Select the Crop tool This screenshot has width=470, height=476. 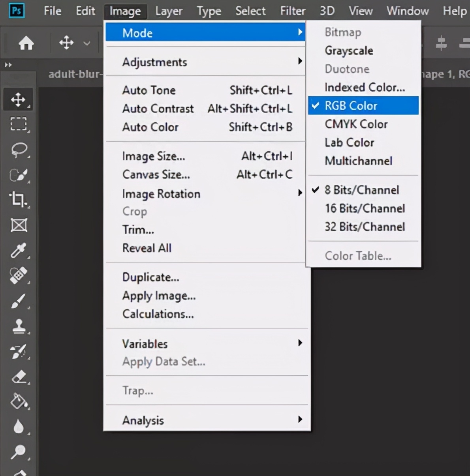pyautogui.click(x=18, y=200)
